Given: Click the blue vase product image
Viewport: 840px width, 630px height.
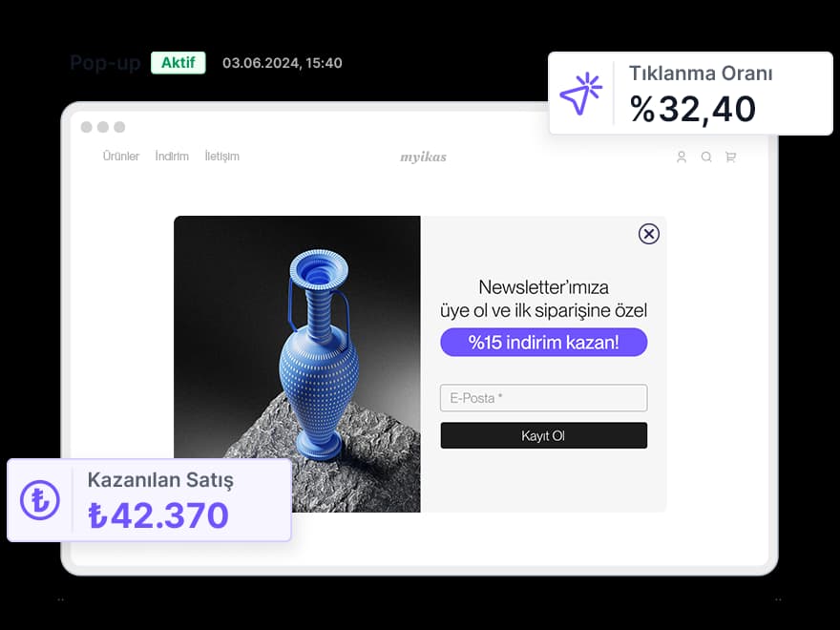Looking at the screenshot, I should click(297, 365).
